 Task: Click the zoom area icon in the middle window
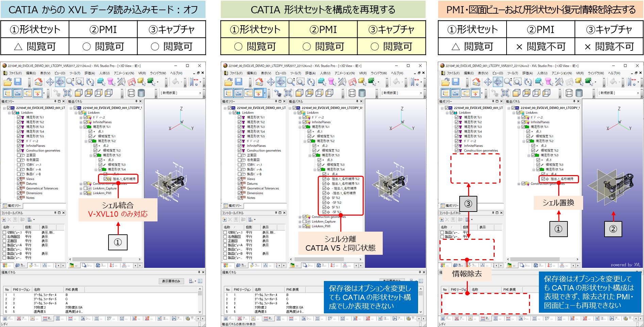300,82
